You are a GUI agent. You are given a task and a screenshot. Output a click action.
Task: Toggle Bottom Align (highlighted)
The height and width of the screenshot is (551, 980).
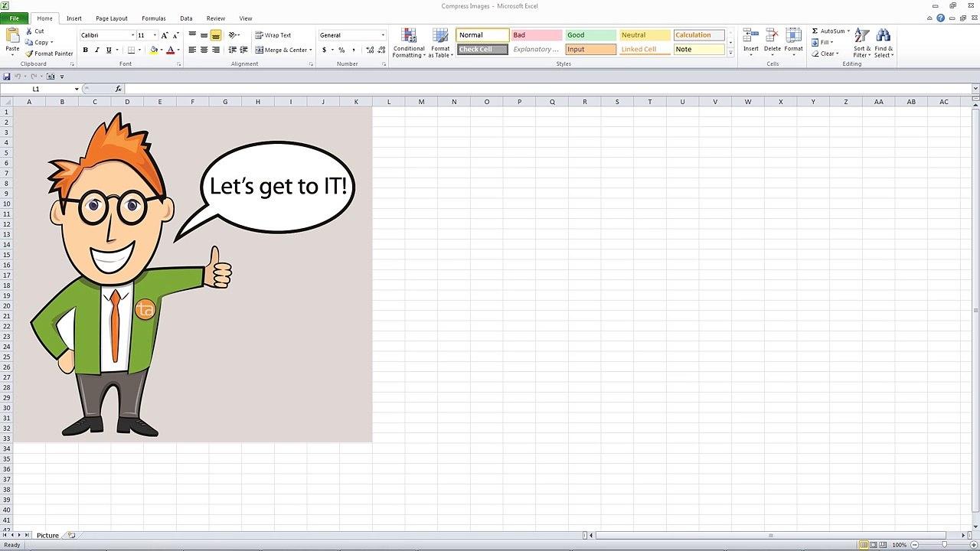(216, 35)
